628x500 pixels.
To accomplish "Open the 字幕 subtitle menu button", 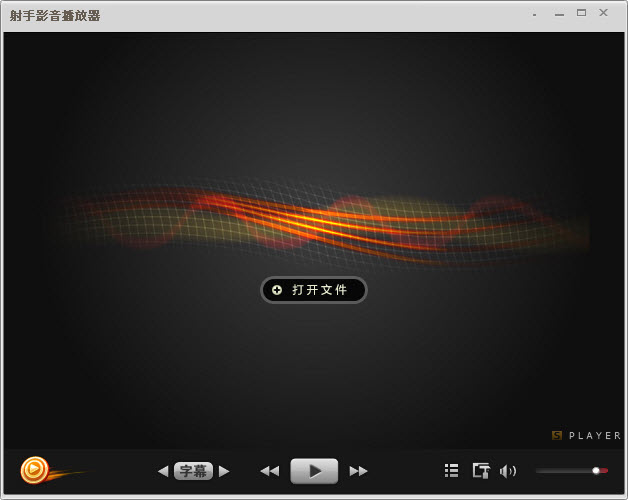I will click(193, 471).
